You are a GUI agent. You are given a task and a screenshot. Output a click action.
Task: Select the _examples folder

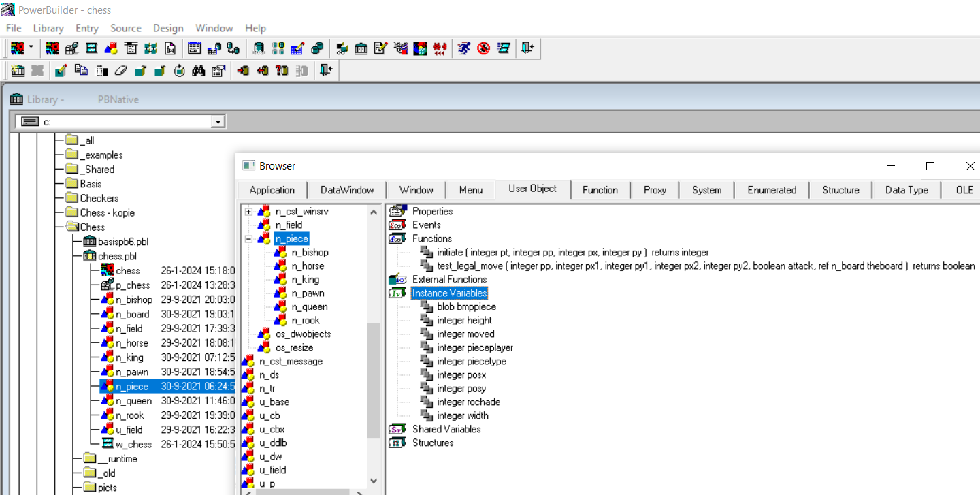pos(101,155)
